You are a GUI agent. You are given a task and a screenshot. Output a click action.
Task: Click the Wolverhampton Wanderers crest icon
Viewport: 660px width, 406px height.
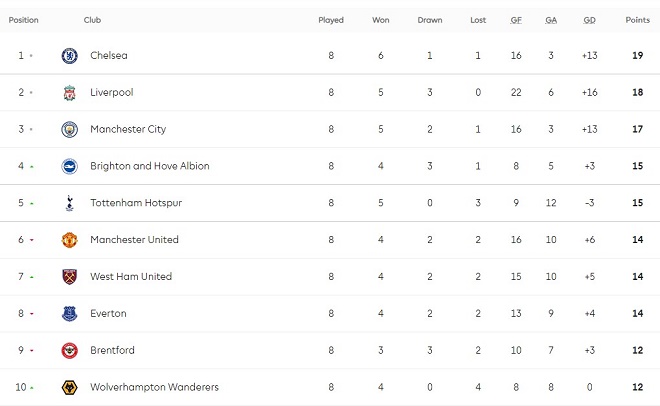click(69, 387)
